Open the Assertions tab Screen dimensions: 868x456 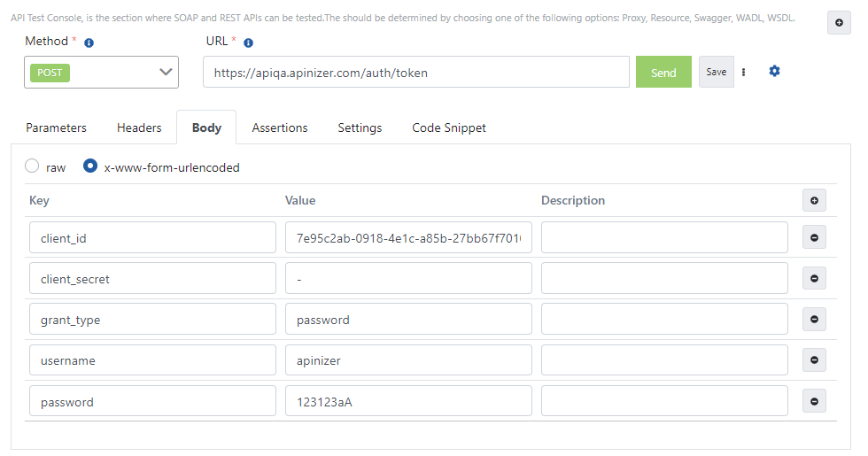[280, 128]
